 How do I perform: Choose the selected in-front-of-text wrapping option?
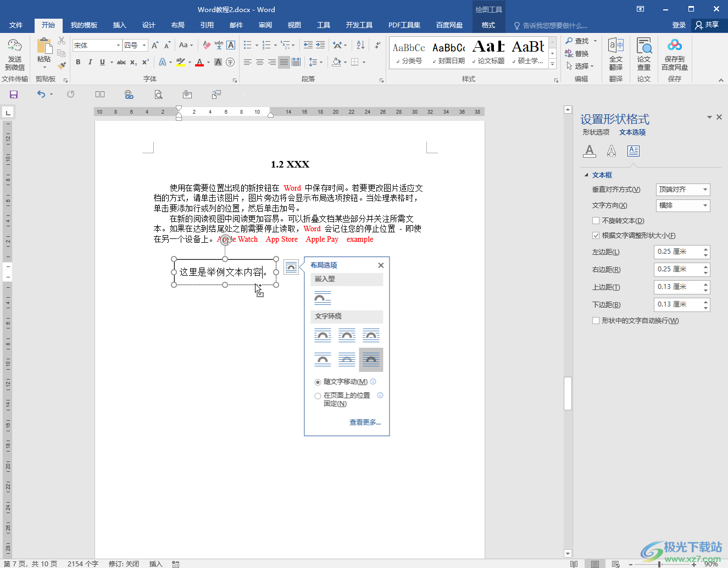tap(371, 360)
